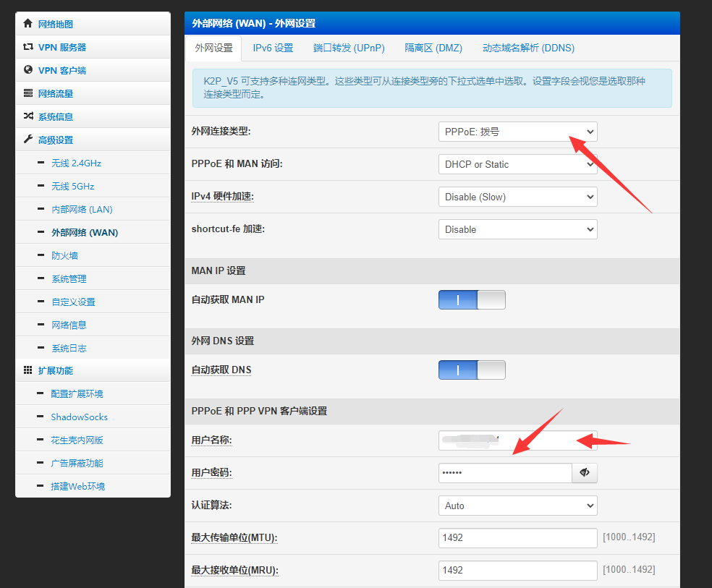The height and width of the screenshot is (588, 712).
Task: Click the 最大传输单位(MTU) input field
Action: coord(517,538)
